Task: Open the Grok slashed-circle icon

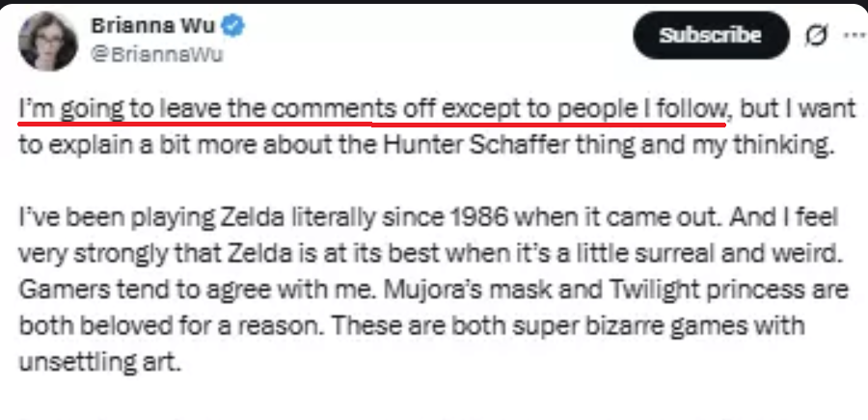Action: click(x=817, y=36)
